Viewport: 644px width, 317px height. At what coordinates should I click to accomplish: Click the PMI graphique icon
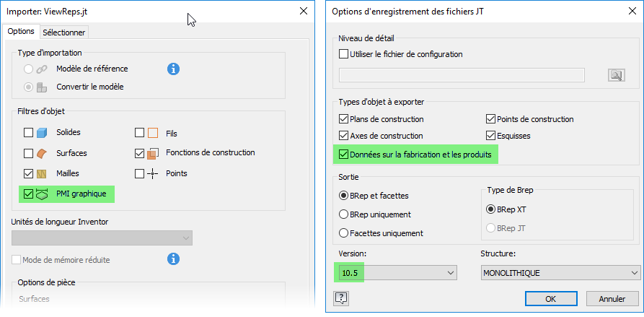(43, 194)
